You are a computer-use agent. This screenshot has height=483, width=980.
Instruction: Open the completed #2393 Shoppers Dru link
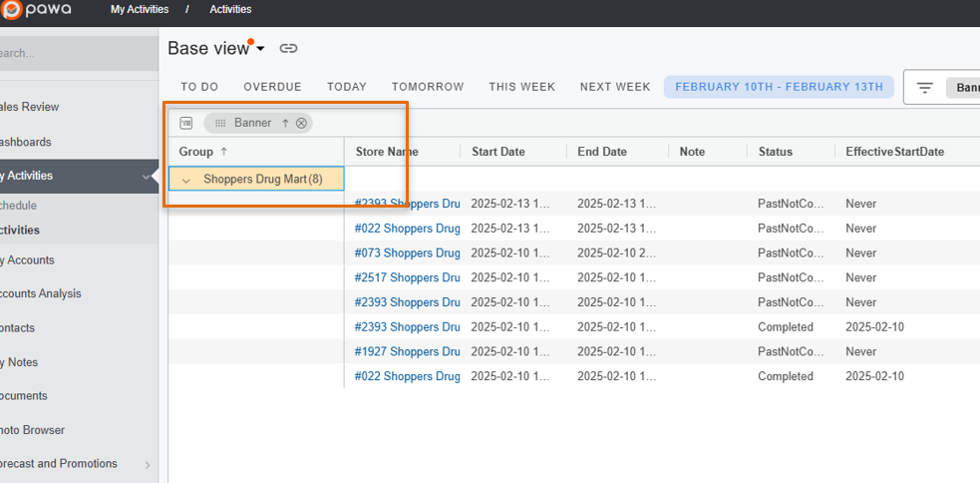(407, 326)
